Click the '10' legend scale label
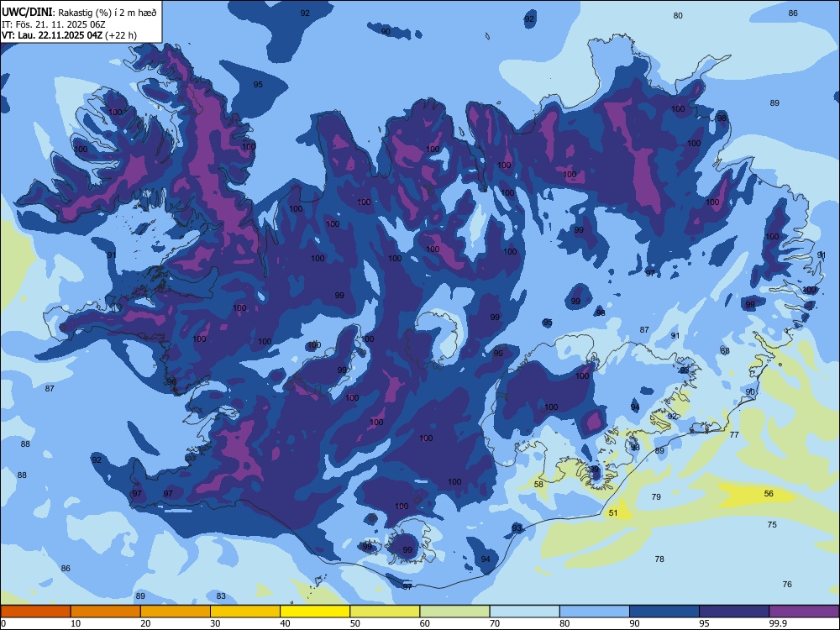Screen dimensions: 840x630 (76, 623)
